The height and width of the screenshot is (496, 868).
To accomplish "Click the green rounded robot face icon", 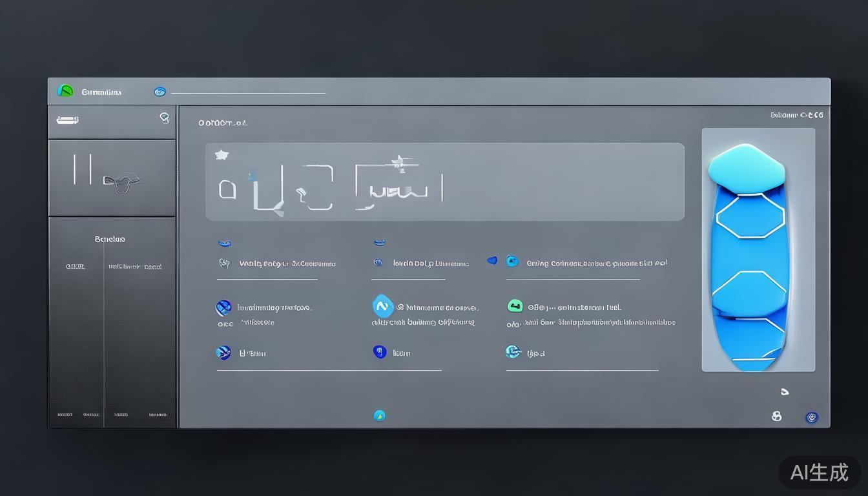I will 515,306.
